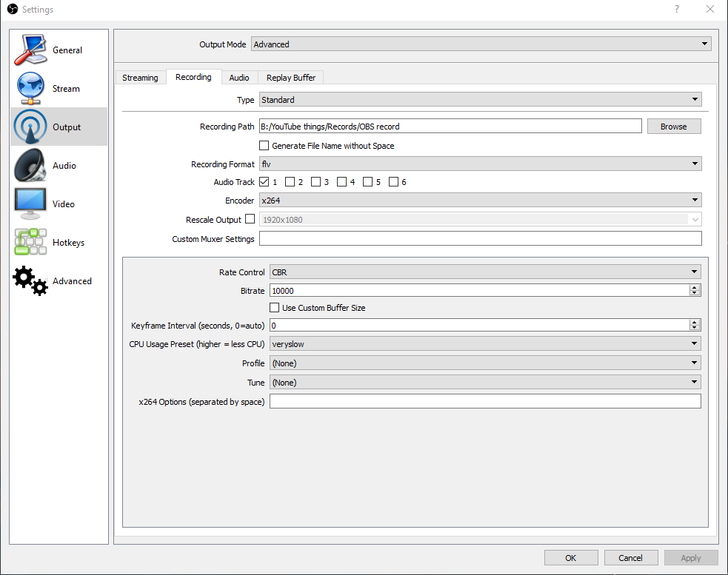Open Audio settings via speaker icon

pyautogui.click(x=30, y=165)
